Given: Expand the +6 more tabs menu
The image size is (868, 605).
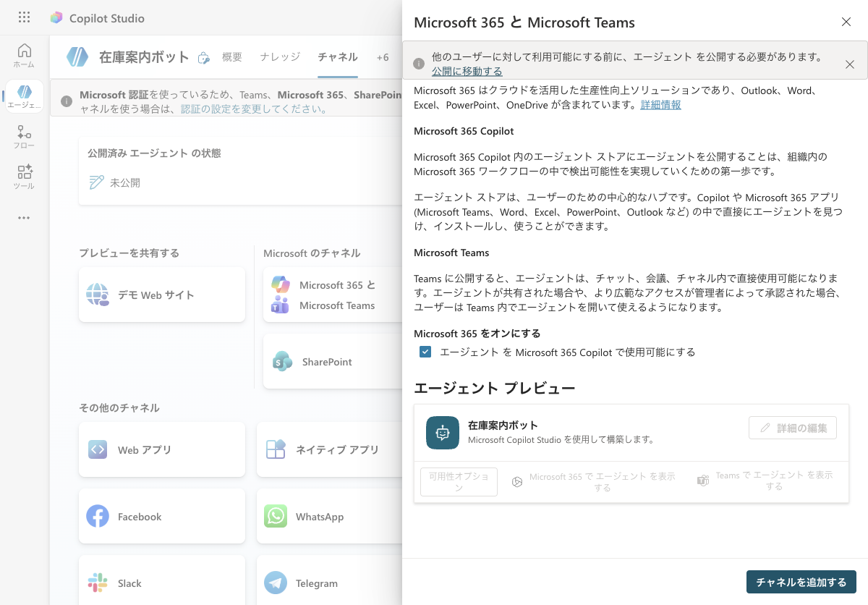Looking at the screenshot, I should 383,57.
